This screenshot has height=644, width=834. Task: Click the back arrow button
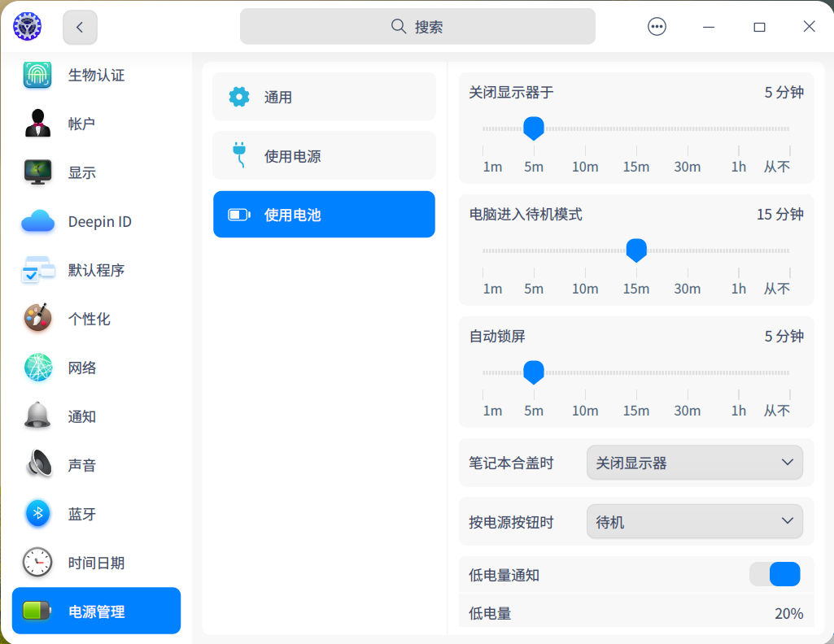tap(79, 26)
